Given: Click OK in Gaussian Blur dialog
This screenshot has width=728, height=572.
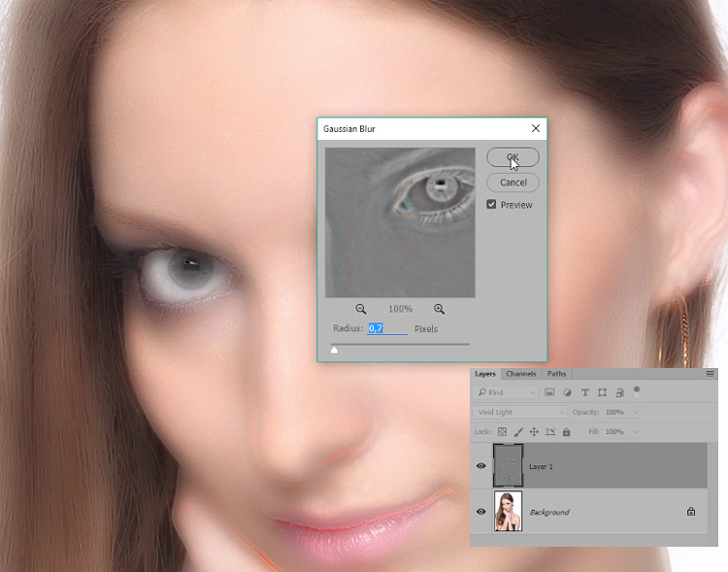Looking at the screenshot, I should tap(513, 157).
